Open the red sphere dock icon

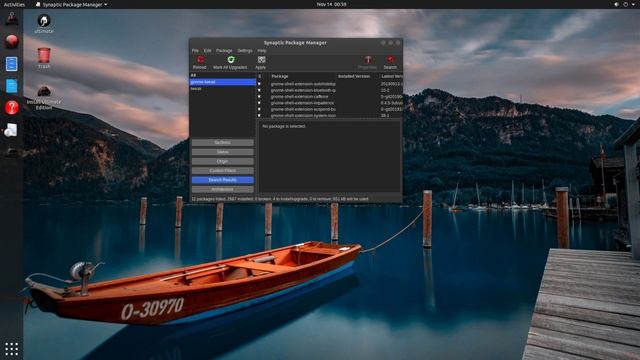point(11,41)
